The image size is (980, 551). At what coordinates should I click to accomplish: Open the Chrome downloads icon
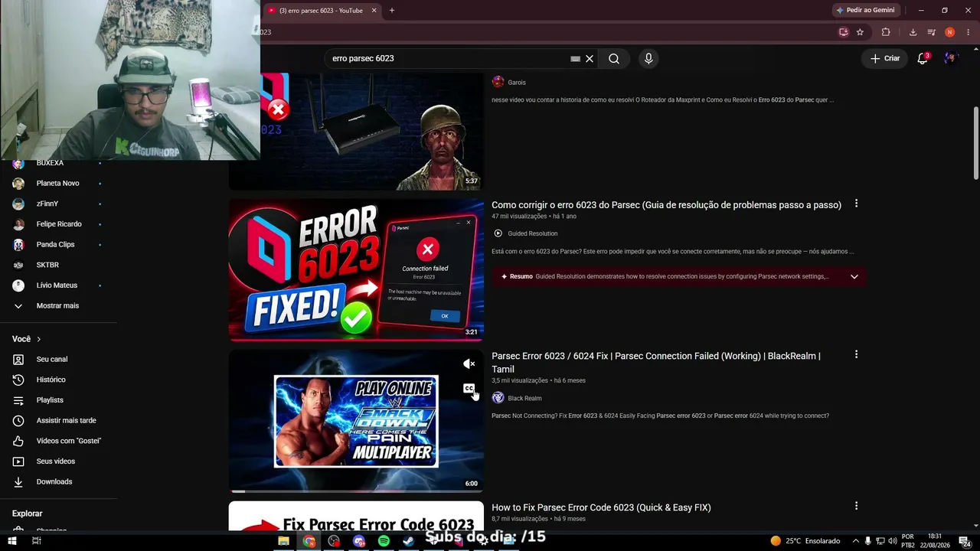pos(913,32)
